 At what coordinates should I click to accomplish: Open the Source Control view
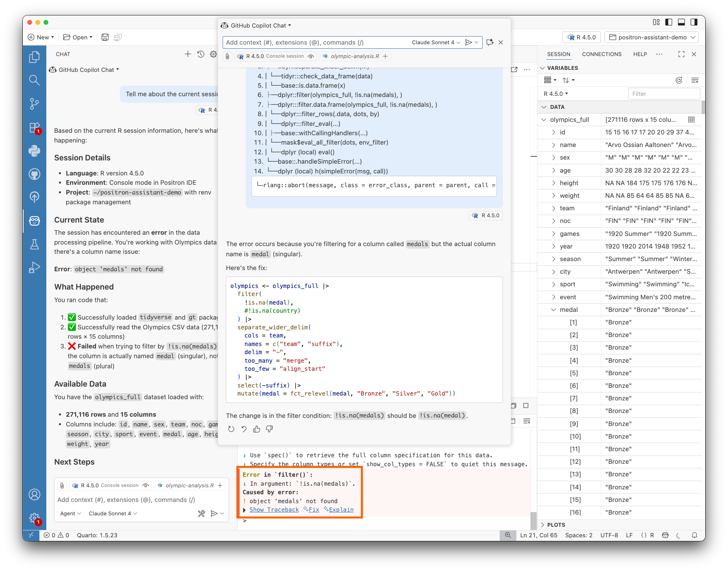coord(35,104)
